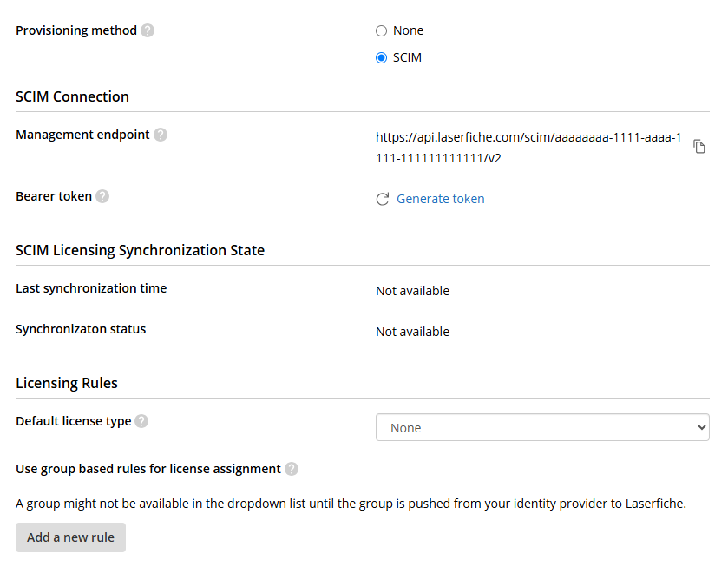Copy the management endpoint URL to clipboard
Screen dimensions: 728x567
(x=699, y=146)
